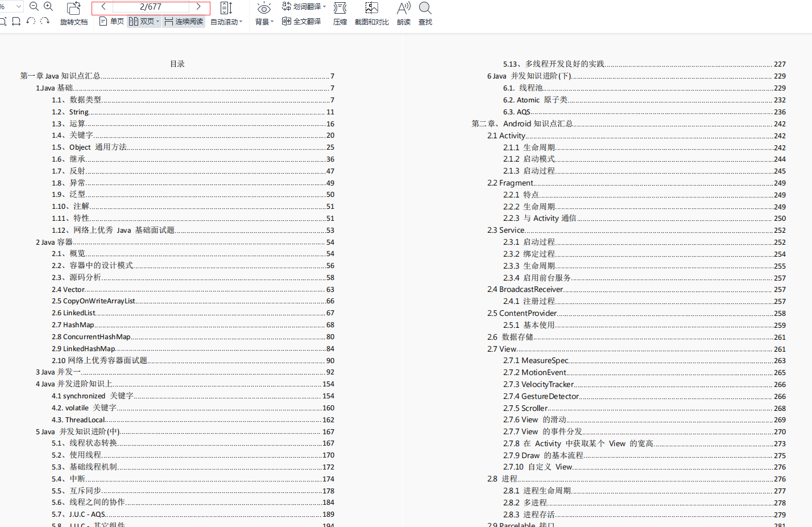
Task: Go to next page with right arrow
Action: coord(199,7)
